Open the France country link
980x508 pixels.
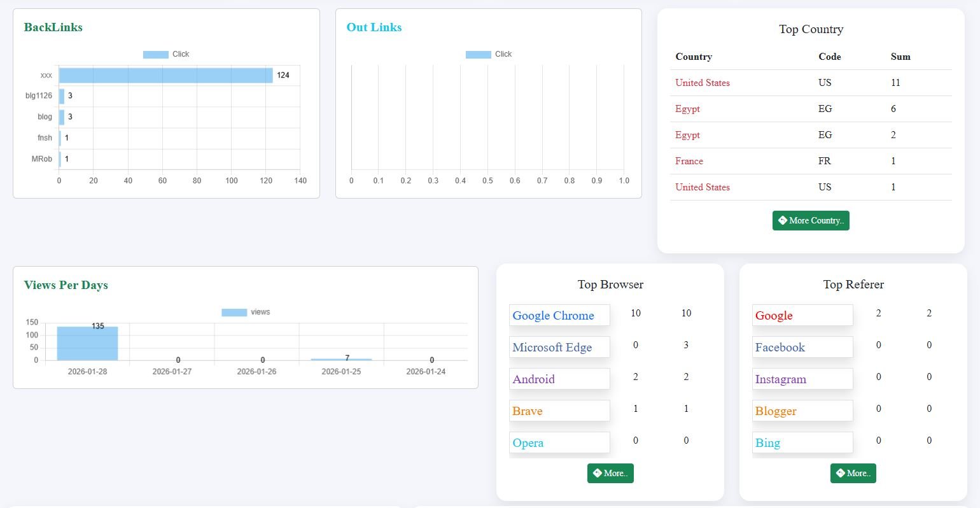click(689, 161)
